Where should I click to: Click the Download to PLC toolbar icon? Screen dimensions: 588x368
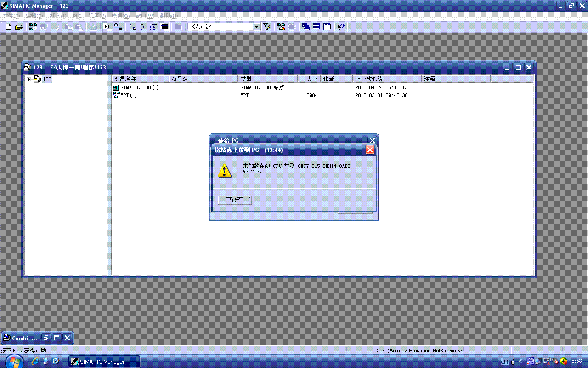tap(93, 27)
